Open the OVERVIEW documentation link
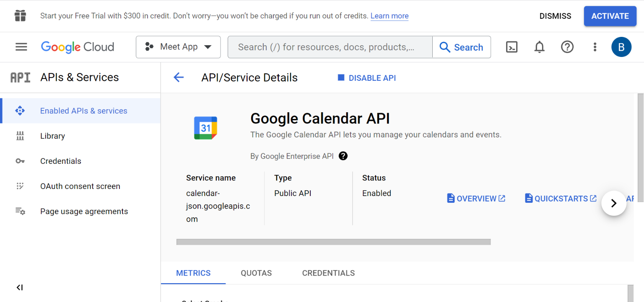This screenshot has height=302, width=644. pyautogui.click(x=476, y=199)
